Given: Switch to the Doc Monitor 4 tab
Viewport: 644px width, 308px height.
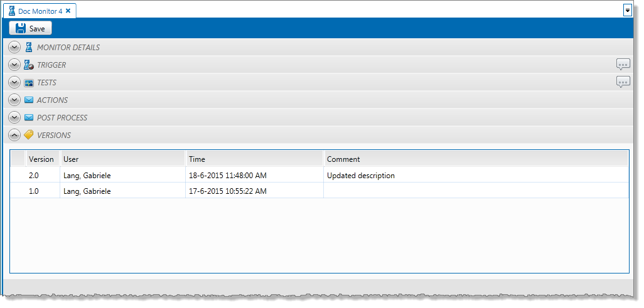Looking at the screenshot, I should (x=40, y=11).
